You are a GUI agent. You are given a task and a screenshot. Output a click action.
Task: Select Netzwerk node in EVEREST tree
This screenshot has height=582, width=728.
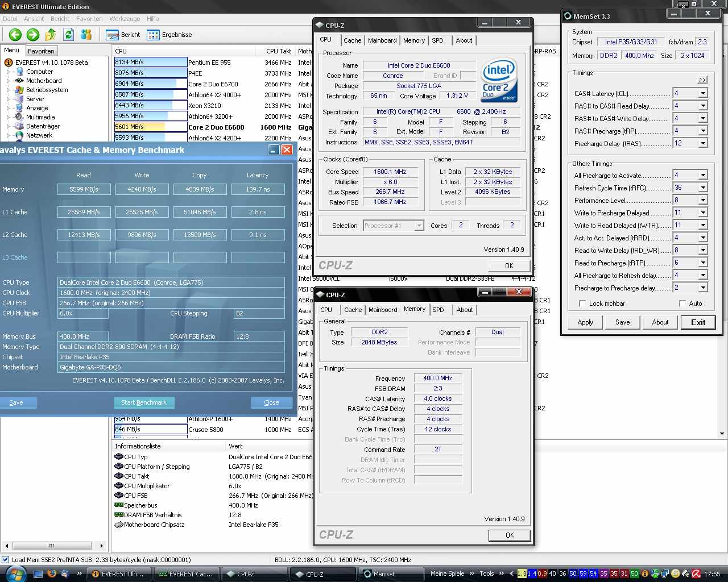point(39,135)
